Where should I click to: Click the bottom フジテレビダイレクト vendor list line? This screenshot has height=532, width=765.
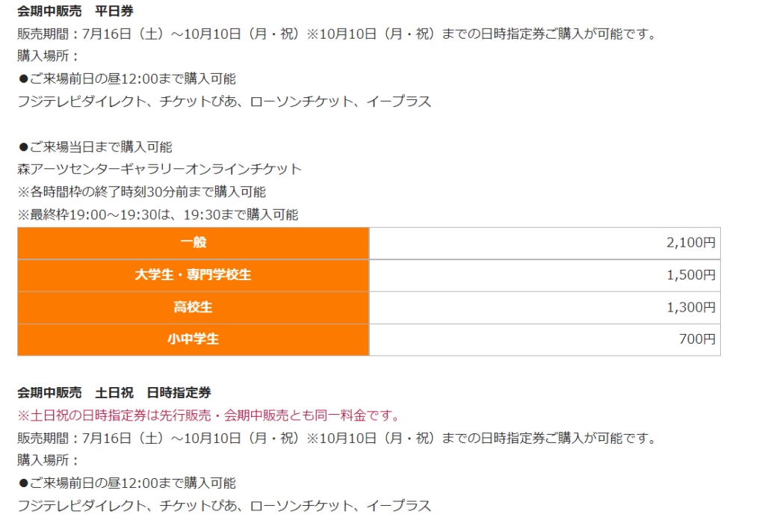[x=224, y=506]
